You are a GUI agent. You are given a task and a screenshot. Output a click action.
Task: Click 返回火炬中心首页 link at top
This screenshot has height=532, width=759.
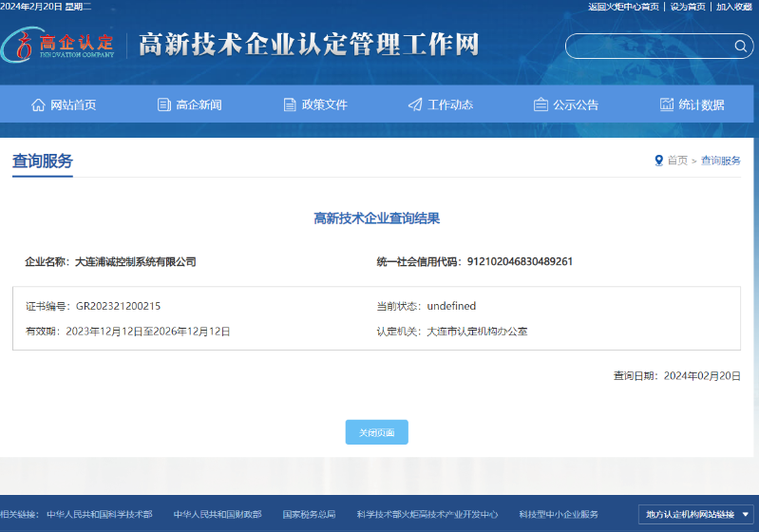tap(623, 7)
